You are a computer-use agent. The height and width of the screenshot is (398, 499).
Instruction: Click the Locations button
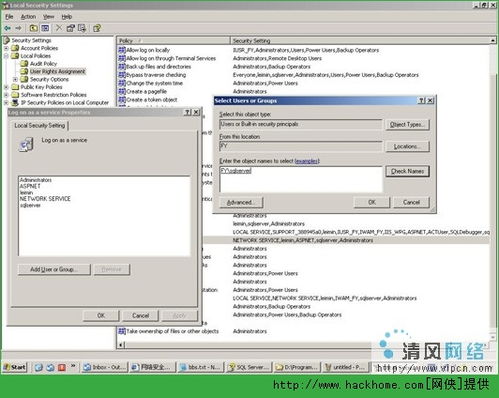[x=407, y=146]
